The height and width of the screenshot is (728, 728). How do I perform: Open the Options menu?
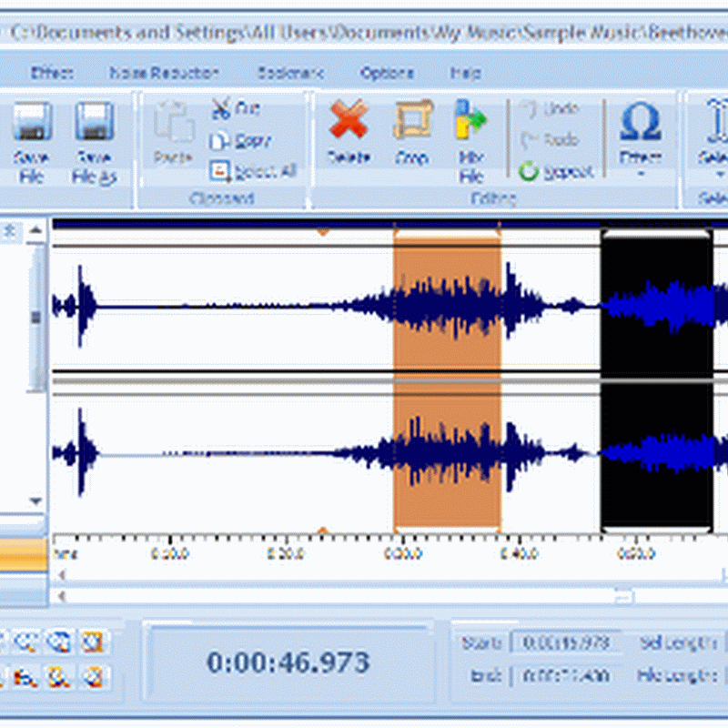click(x=386, y=73)
